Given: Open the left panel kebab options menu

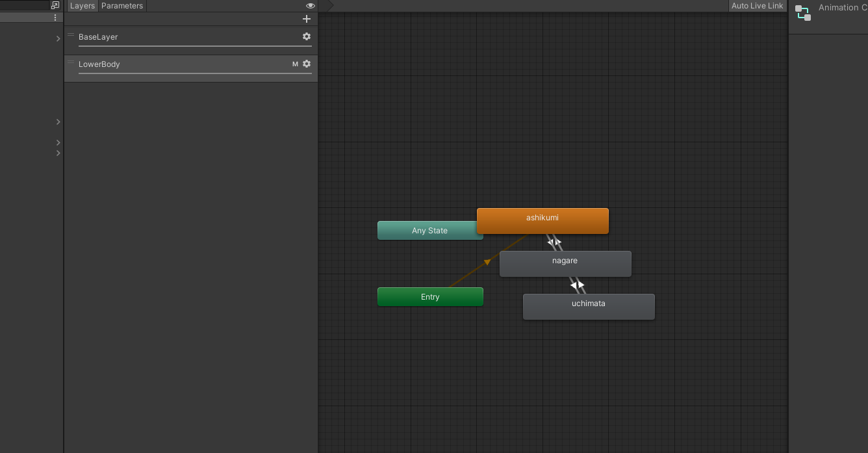Looking at the screenshot, I should coord(55,18).
